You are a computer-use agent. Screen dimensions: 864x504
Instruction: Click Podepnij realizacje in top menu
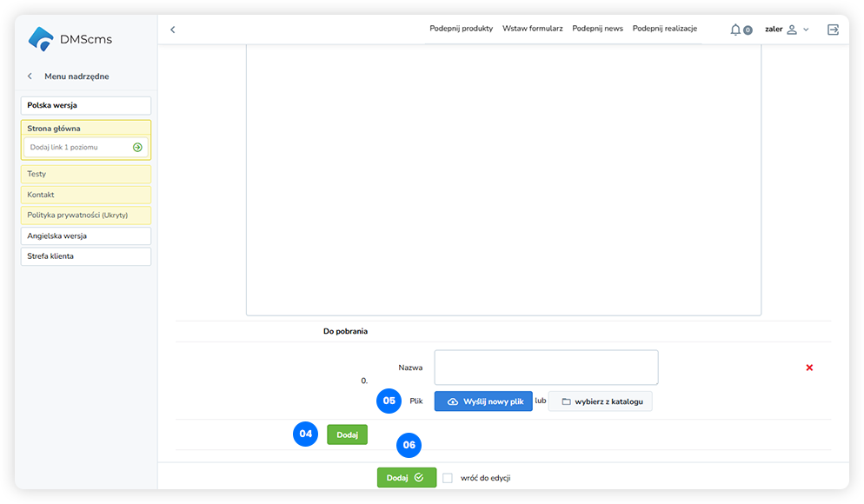point(664,29)
